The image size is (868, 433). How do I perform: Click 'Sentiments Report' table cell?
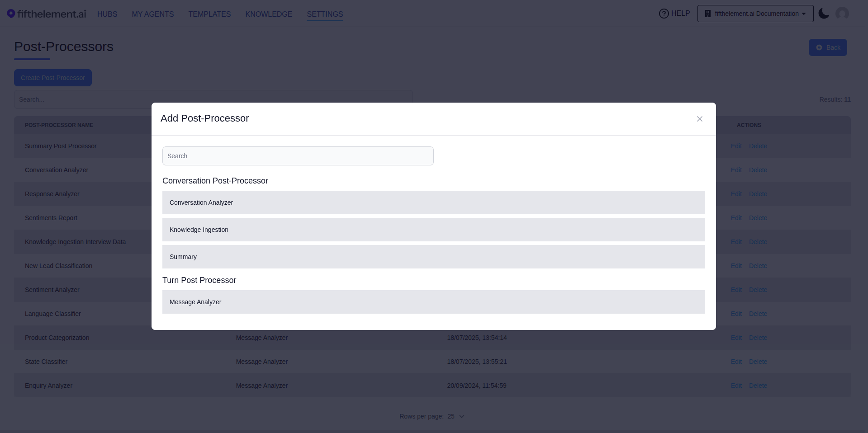[x=51, y=218]
